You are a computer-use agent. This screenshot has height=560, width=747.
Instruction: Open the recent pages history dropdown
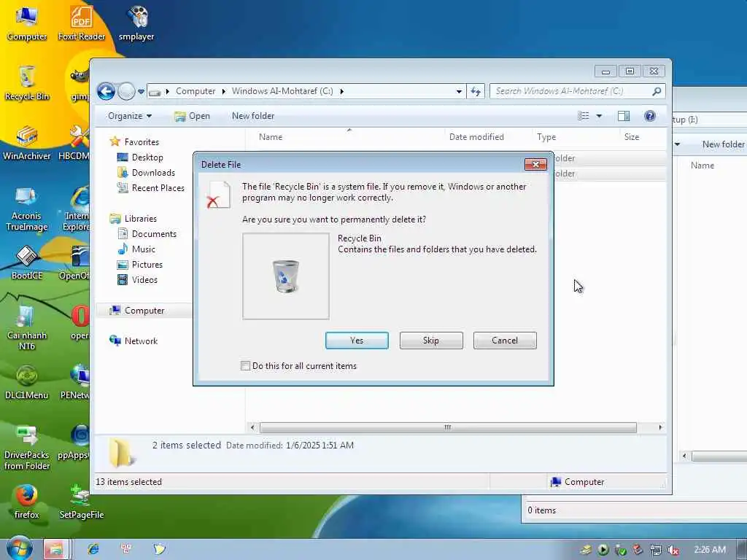coord(141,91)
